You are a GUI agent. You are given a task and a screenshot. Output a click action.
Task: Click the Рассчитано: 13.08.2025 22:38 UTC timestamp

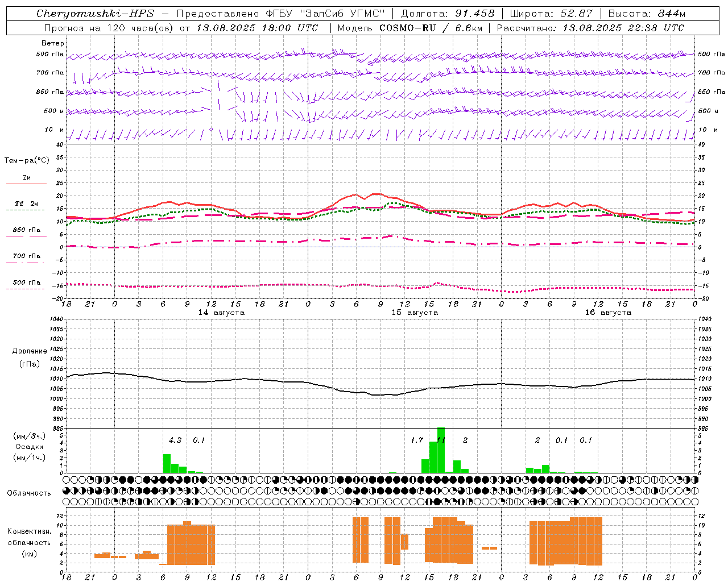tap(590, 28)
